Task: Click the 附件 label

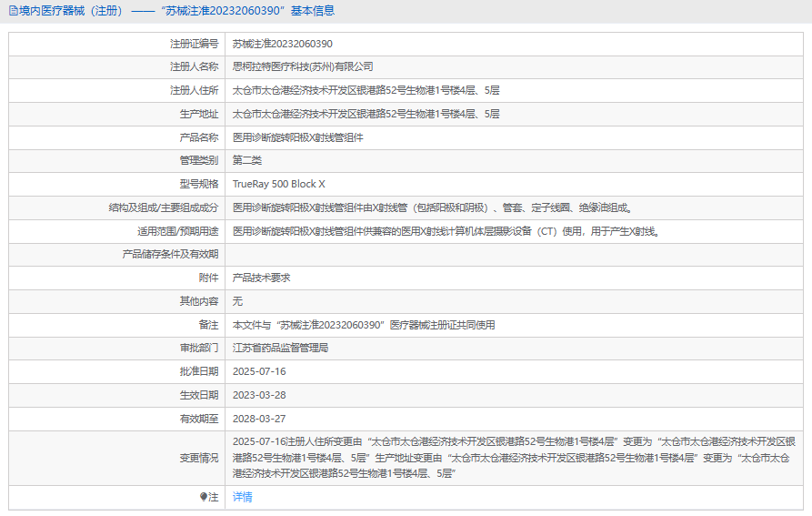Action: [209, 278]
